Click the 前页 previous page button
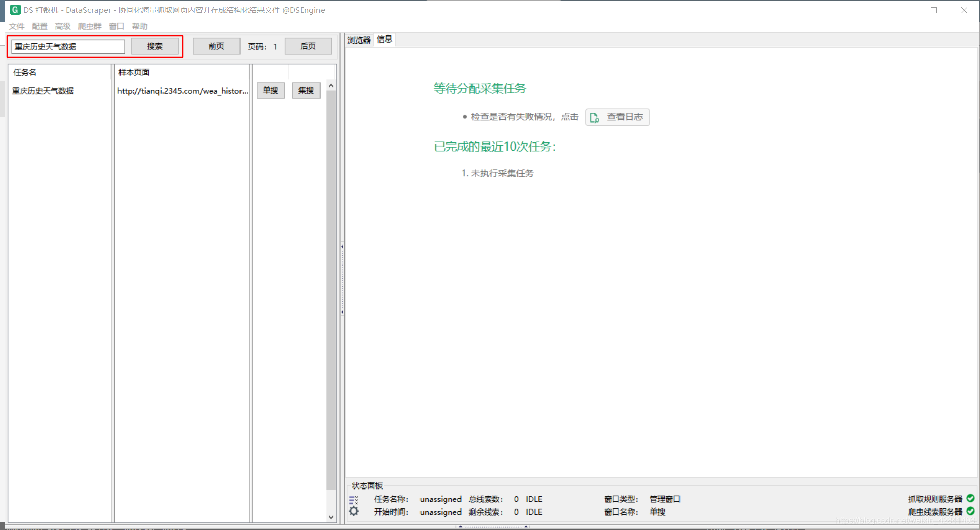Image resolution: width=980 pixels, height=530 pixels. tap(216, 46)
